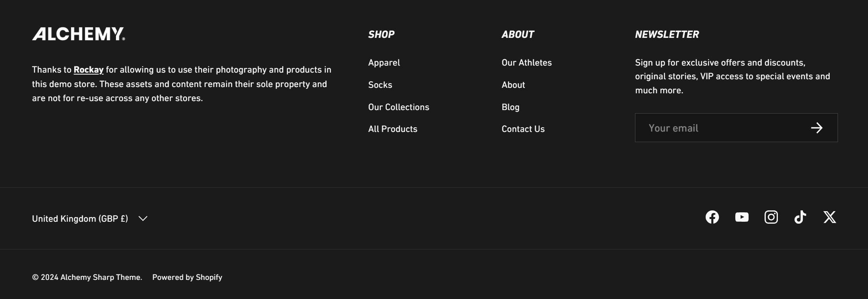Click the Powered by Shopify link
Image resolution: width=868 pixels, height=299 pixels.
click(187, 278)
